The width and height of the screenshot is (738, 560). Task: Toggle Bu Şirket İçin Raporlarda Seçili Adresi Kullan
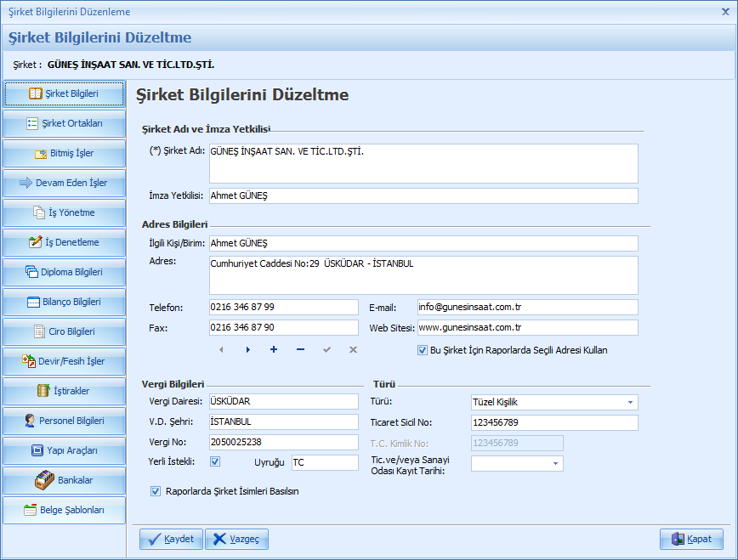[423, 349]
